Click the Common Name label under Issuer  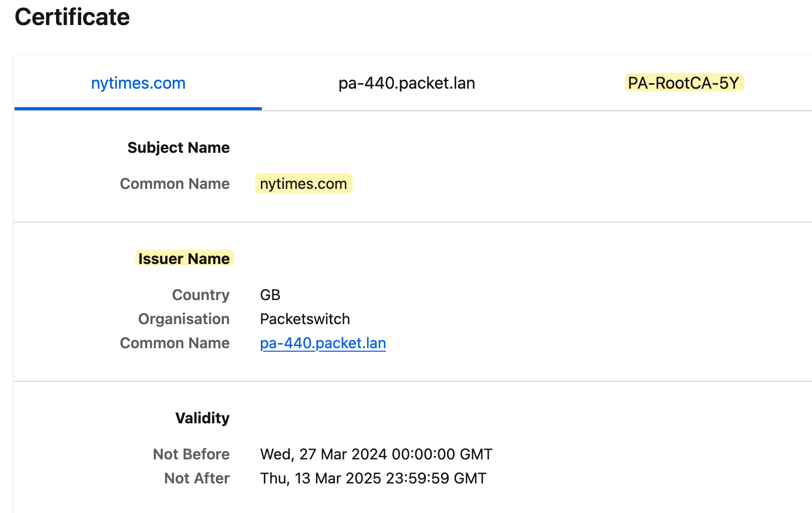pos(174,343)
